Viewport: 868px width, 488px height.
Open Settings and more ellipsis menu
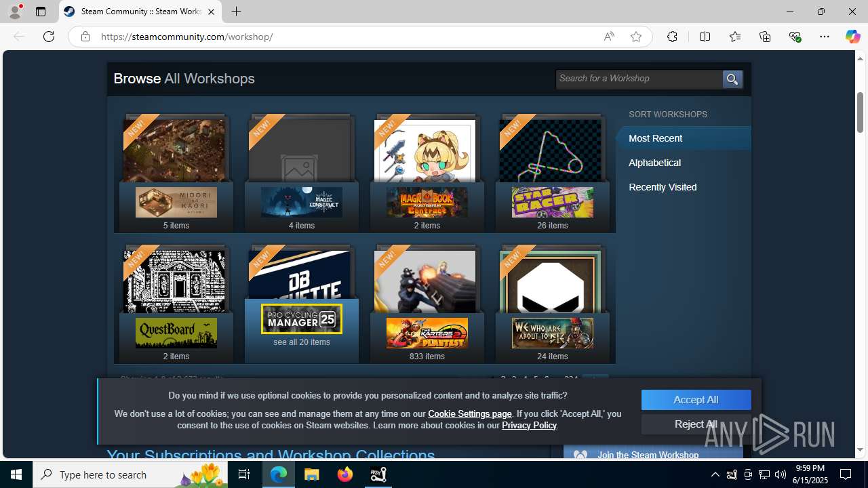tap(825, 37)
